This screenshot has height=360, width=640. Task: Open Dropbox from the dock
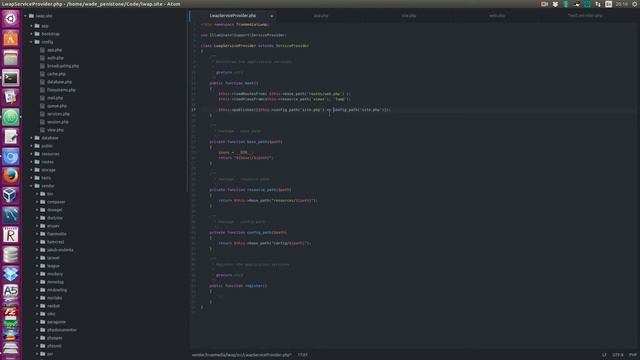[x=11, y=274]
